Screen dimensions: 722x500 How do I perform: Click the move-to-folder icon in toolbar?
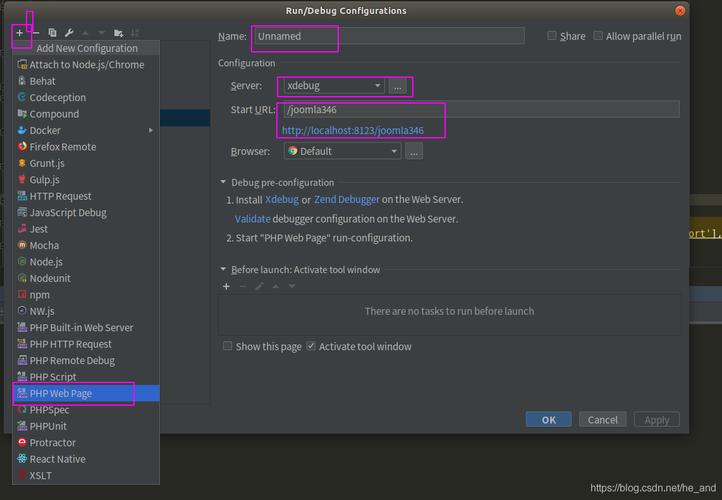118,33
